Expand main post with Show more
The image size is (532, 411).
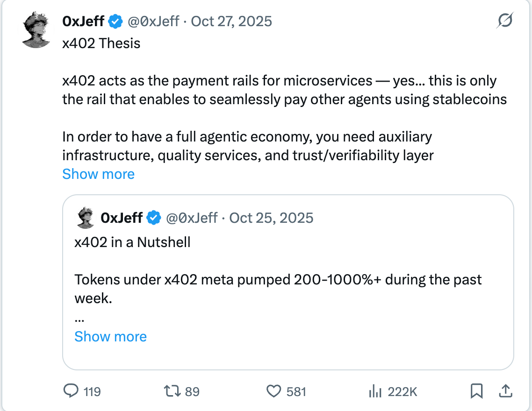(98, 174)
